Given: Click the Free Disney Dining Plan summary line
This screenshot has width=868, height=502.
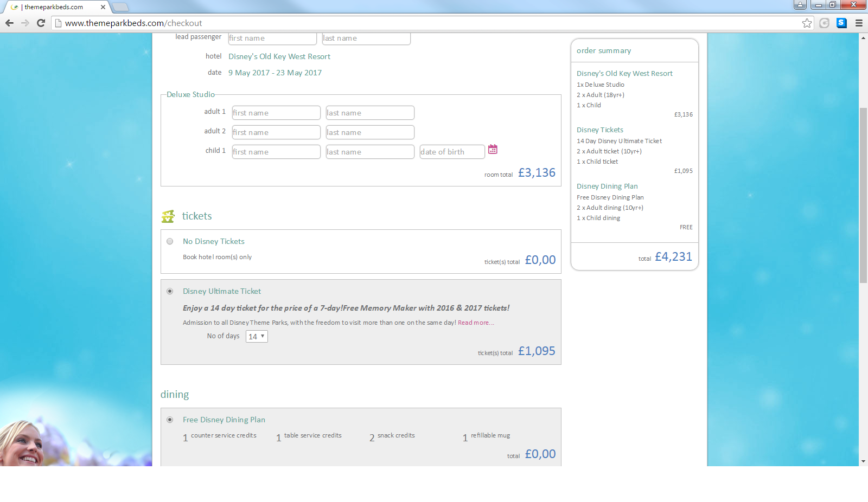Looking at the screenshot, I should click(610, 197).
